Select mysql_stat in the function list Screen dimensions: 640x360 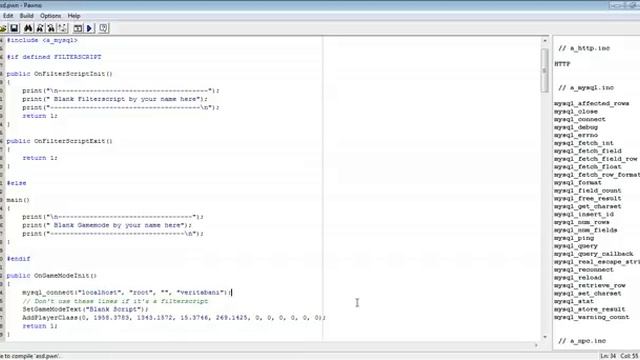click(574, 301)
